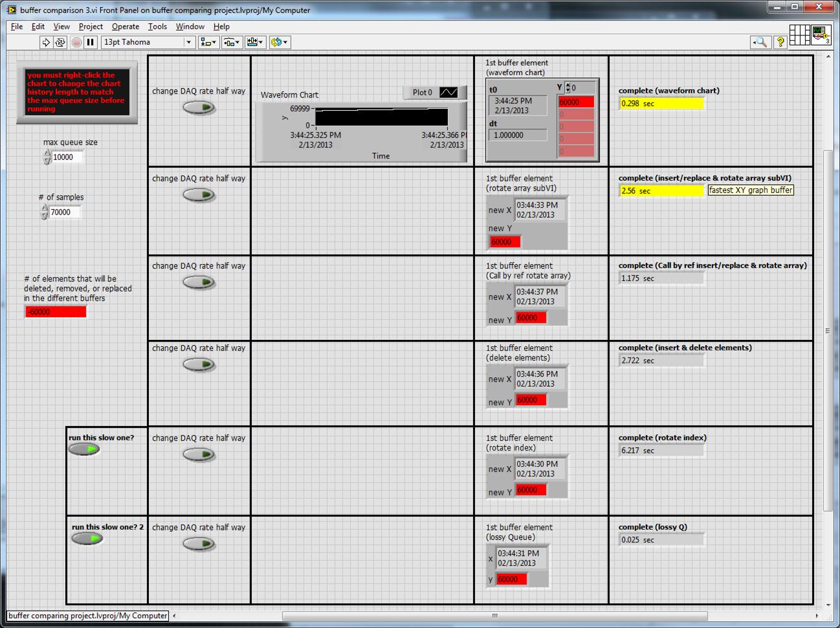Click lossy Queue y value 60000
This screenshot has width=840, height=628.
[512, 579]
